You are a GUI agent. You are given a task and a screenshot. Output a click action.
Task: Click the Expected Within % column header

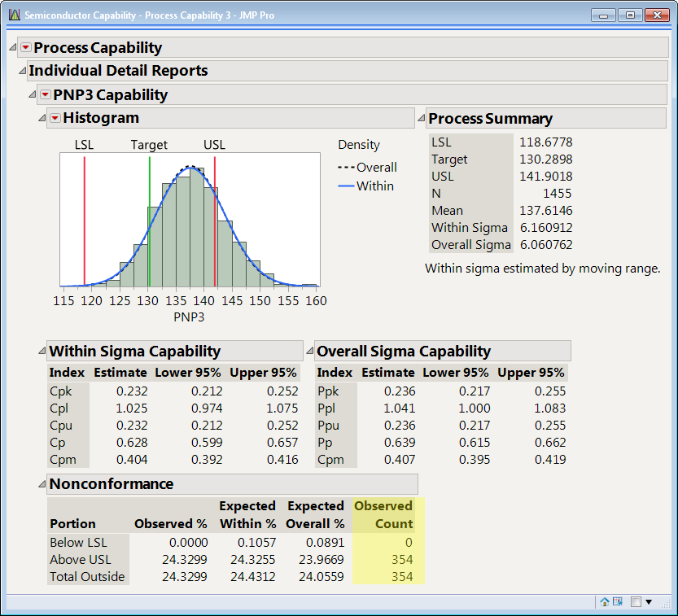pos(247,515)
